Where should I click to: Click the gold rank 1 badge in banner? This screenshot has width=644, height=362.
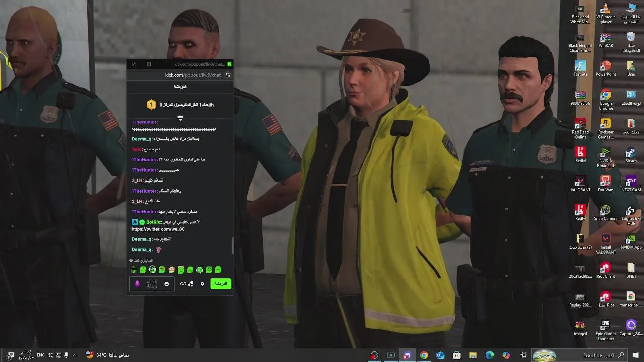151,105
